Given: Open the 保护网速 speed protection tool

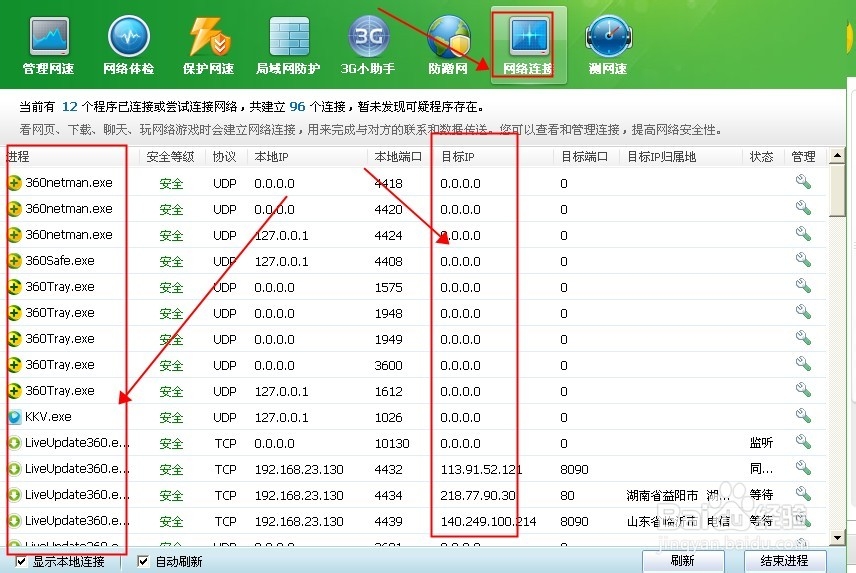Looking at the screenshot, I should click(209, 46).
